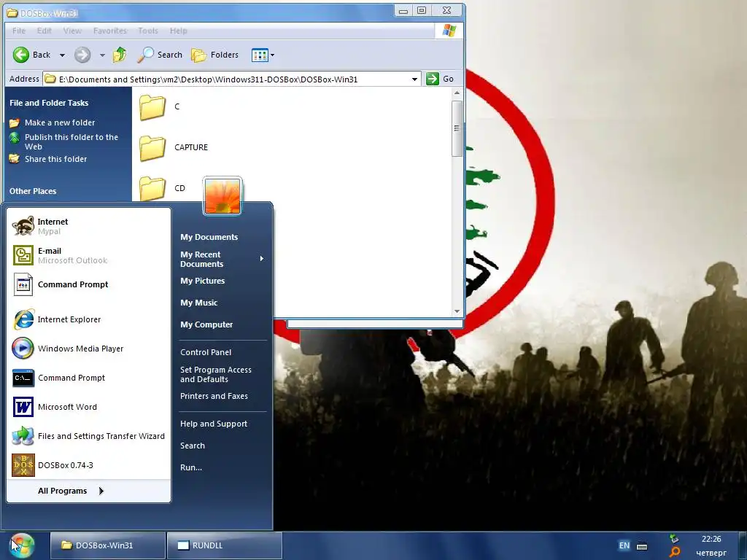This screenshot has width=747, height=560.
Task: Open the File menu
Action: [19, 31]
